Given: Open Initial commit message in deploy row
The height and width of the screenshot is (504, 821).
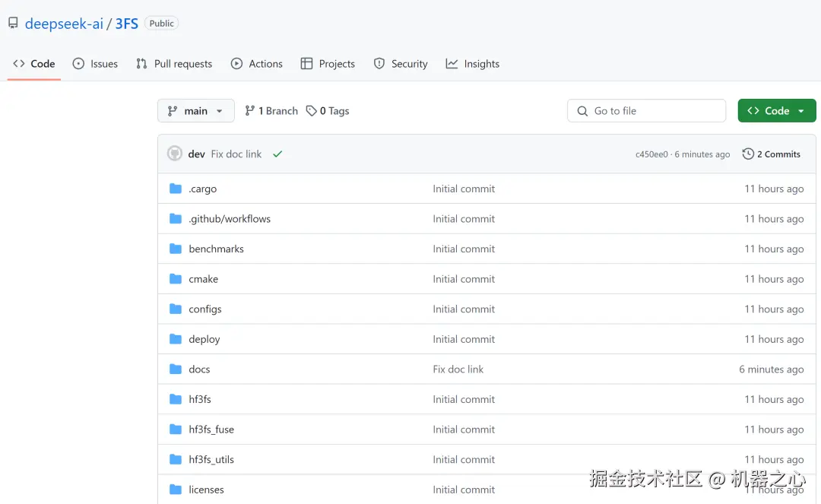Looking at the screenshot, I should (x=464, y=339).
